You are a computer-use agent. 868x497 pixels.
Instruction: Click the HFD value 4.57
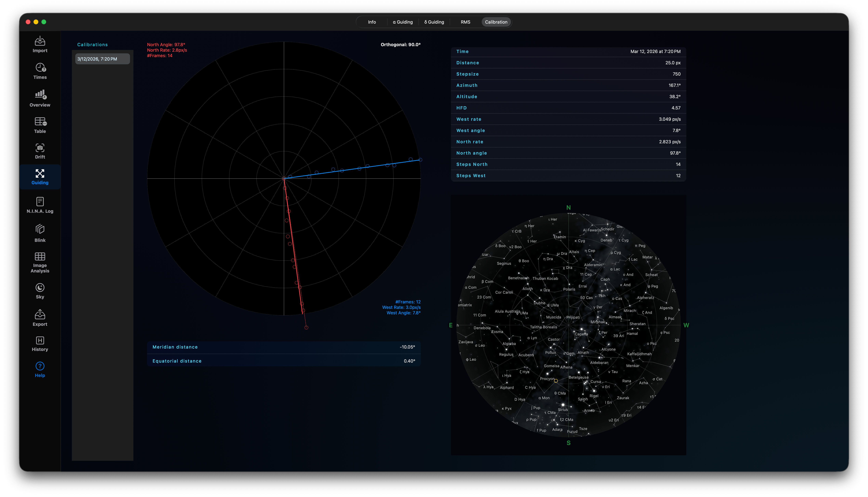pyautogui.click(x=676, y=108)
